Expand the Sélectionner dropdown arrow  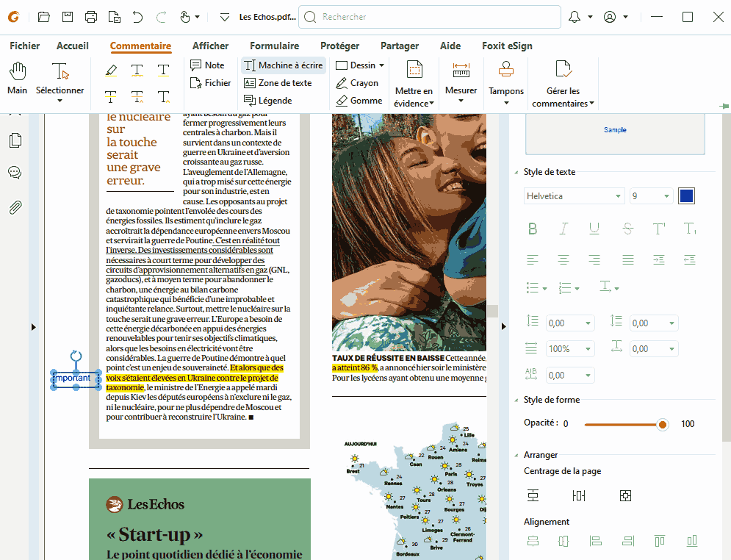click(60, 101)
